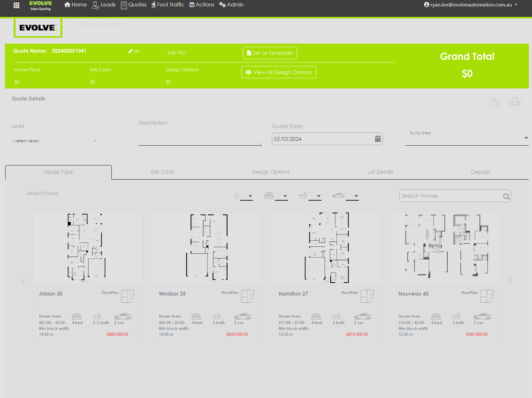This screenshot has height=398, width=532.
Task: Click the print quote icon
Action: point(515,102)
